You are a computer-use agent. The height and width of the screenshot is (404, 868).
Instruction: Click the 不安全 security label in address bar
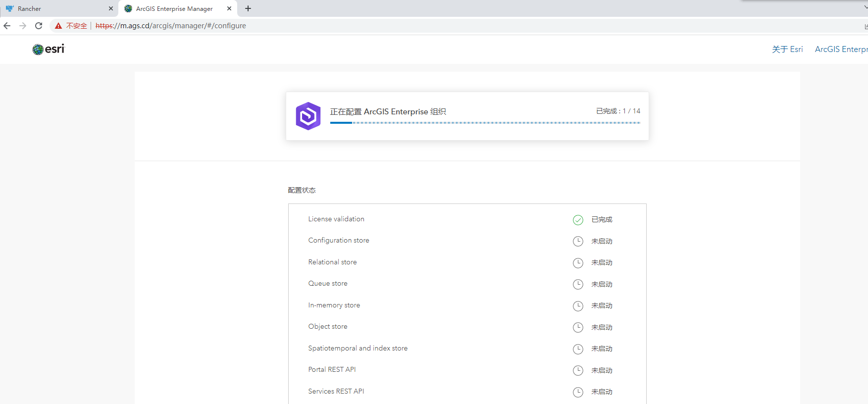click(x=77, y=26)
